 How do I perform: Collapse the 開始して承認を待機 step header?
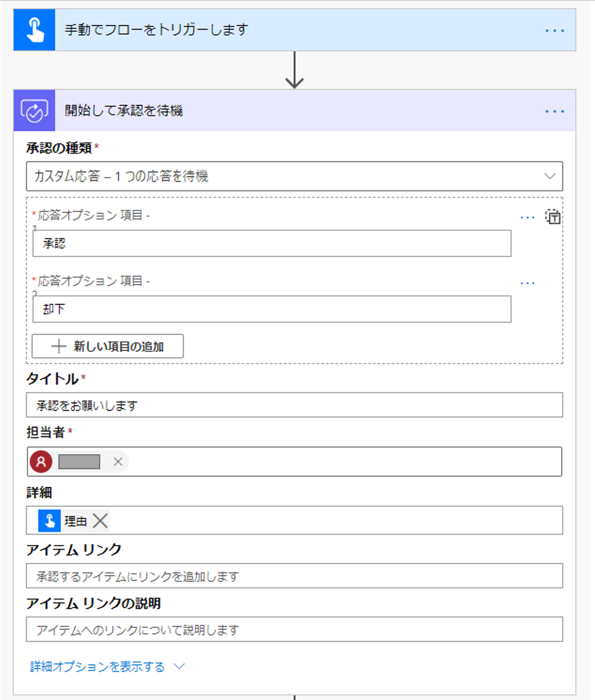pyautogui.click(x=295, y=110)
